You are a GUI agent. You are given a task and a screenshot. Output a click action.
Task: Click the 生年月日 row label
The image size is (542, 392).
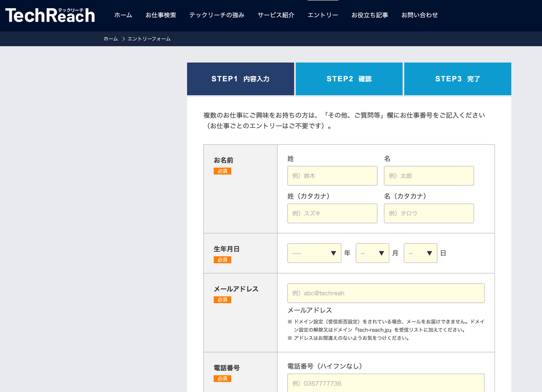coord(227,249)
